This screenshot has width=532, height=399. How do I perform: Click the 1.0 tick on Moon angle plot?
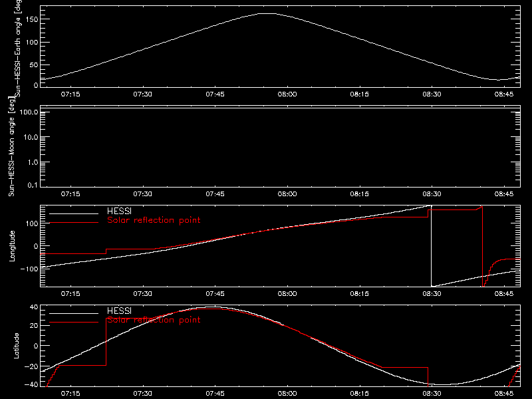click(33, 162)
